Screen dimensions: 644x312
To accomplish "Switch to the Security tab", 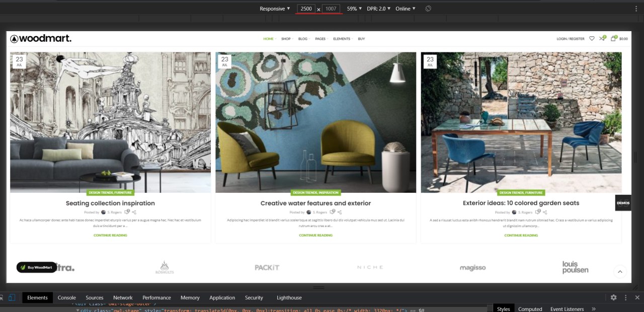I will 254,297.
